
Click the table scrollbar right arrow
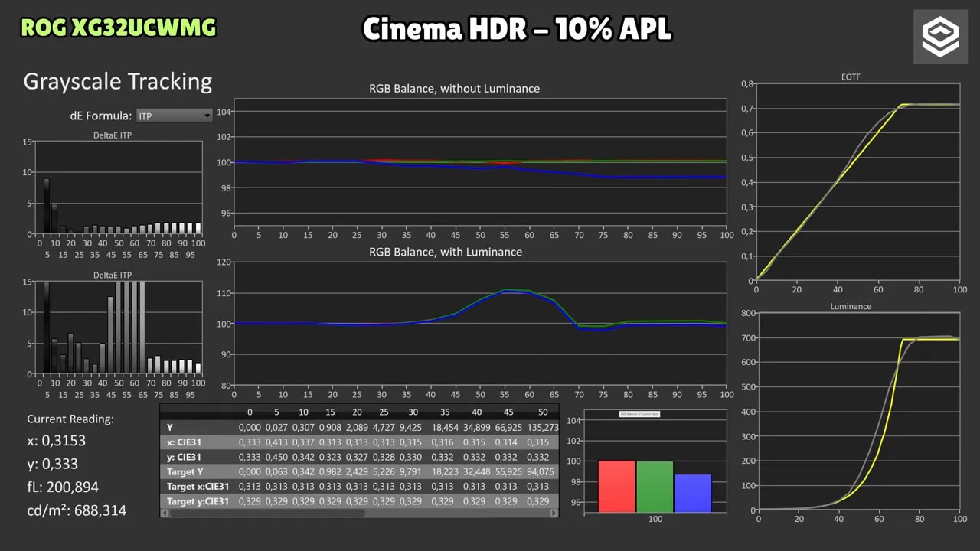tap(555, 513)
